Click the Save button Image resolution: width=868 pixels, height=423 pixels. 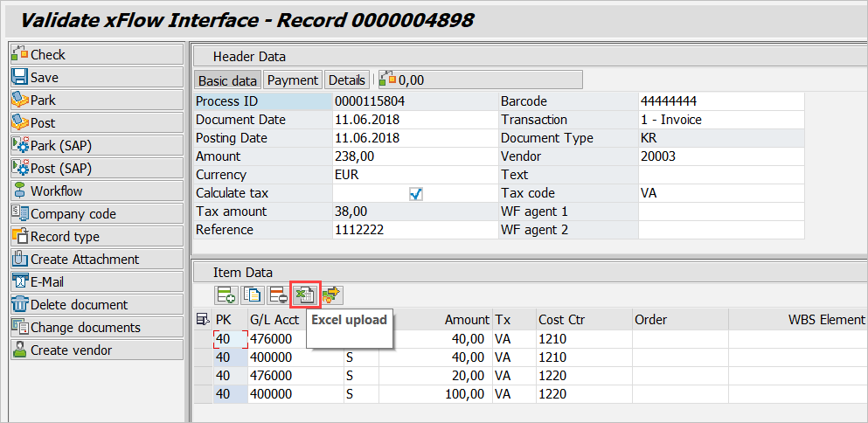(x=97, y=77)
